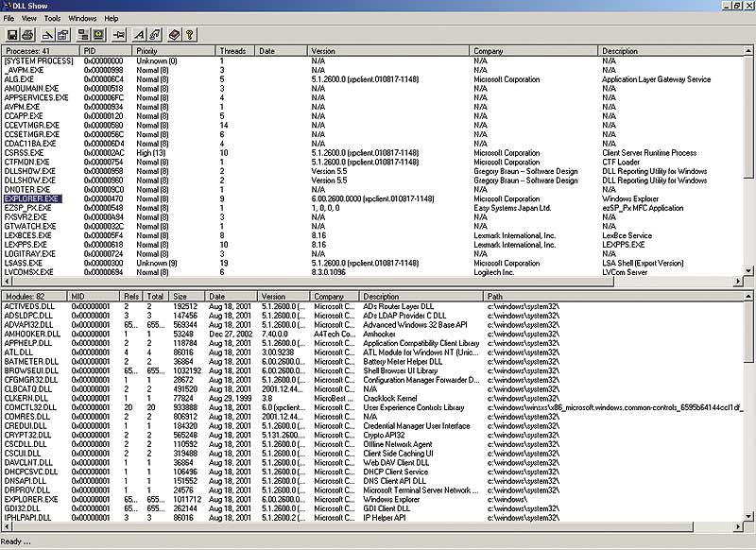Click modules list scroll-left arrow
This screenshot has height=550, width=756.
(7, 527)
